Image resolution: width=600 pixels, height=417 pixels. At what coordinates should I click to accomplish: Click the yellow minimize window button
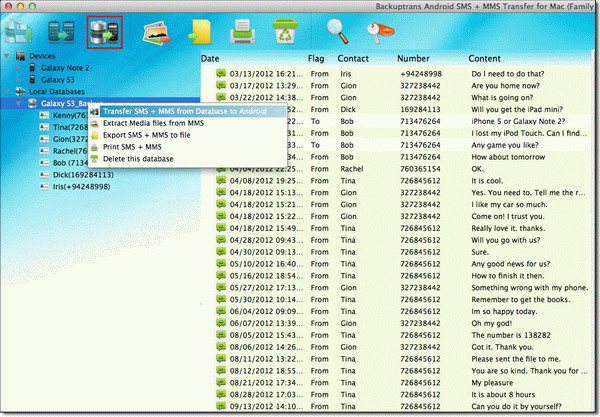(20, 6)
